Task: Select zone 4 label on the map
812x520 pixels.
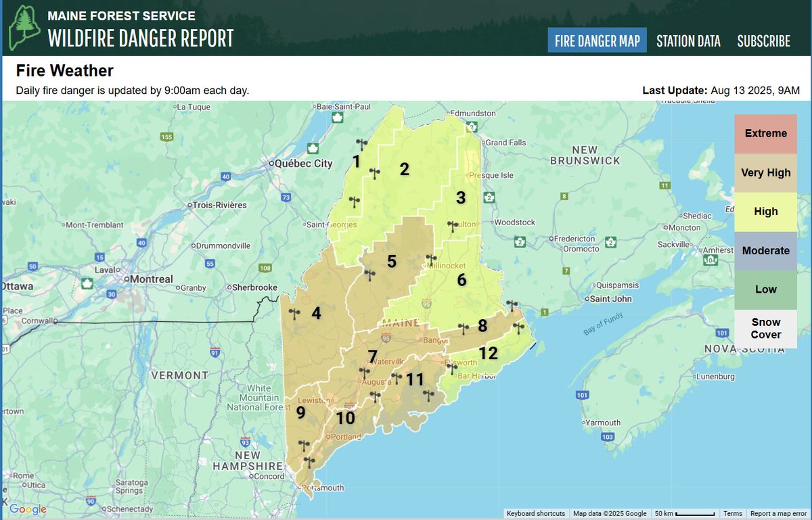Action: pyautogui.click(x=316, y=313)
